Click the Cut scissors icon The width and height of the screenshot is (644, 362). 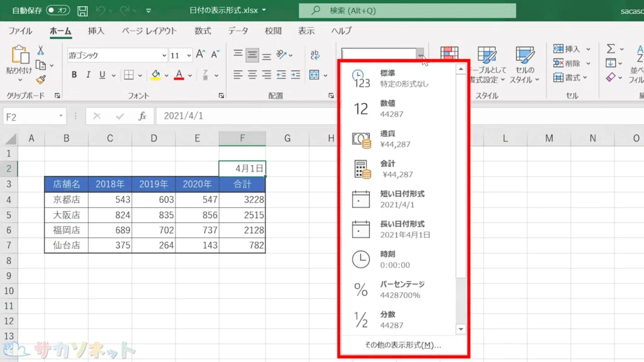(40, 50)
